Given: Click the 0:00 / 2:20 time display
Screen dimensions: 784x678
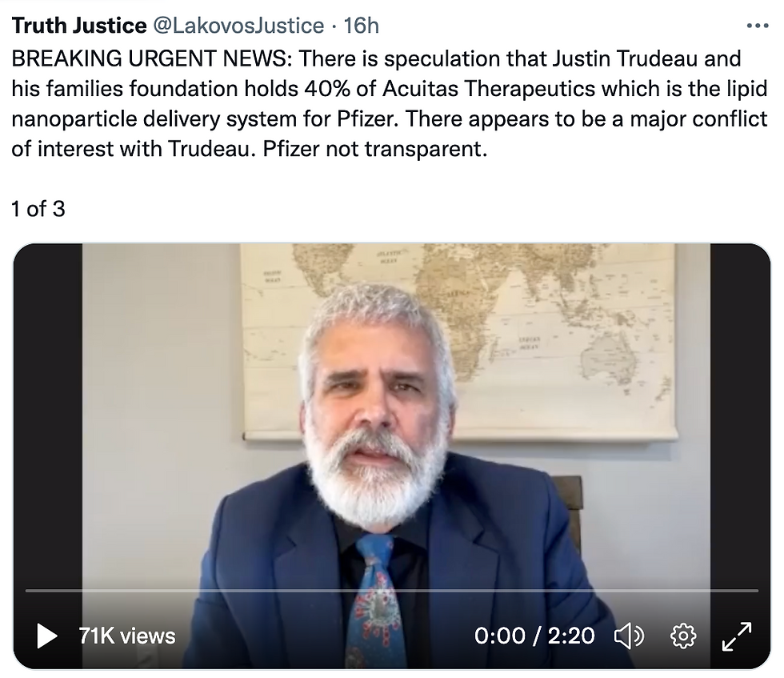Looking at the screenshot, I should (x=534, y=636).
